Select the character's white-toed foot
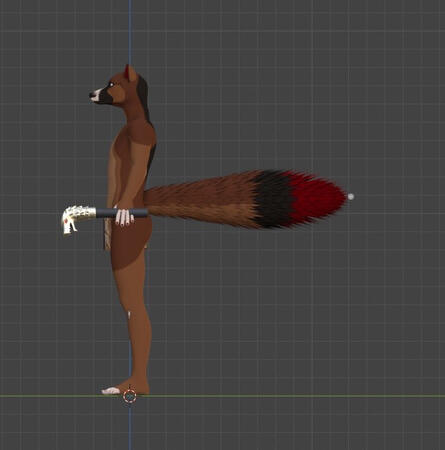Viewport: 445px width, 450px height. tap(125, 387)
